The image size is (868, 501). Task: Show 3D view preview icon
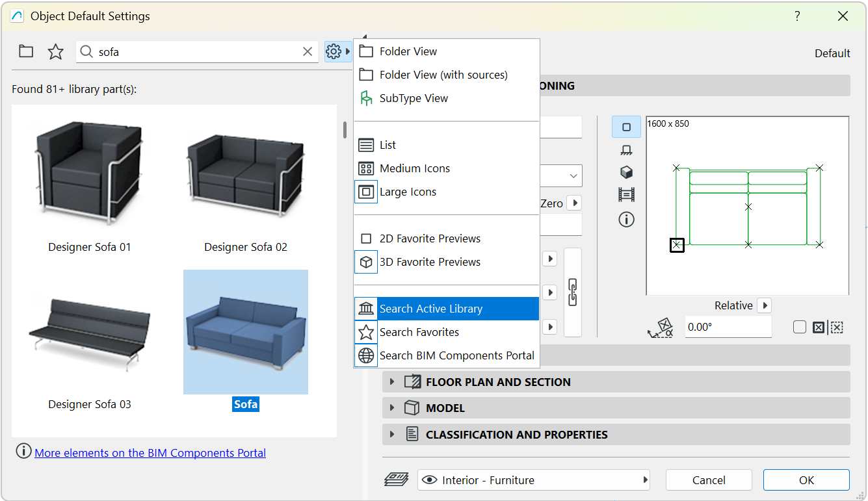pyautogui.click(x=626, y=172)
